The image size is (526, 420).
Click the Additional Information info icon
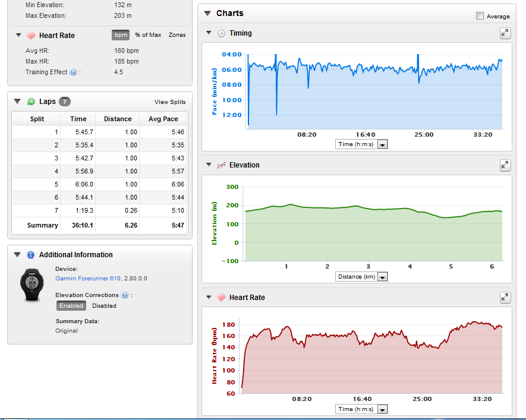tap(31, 255)
